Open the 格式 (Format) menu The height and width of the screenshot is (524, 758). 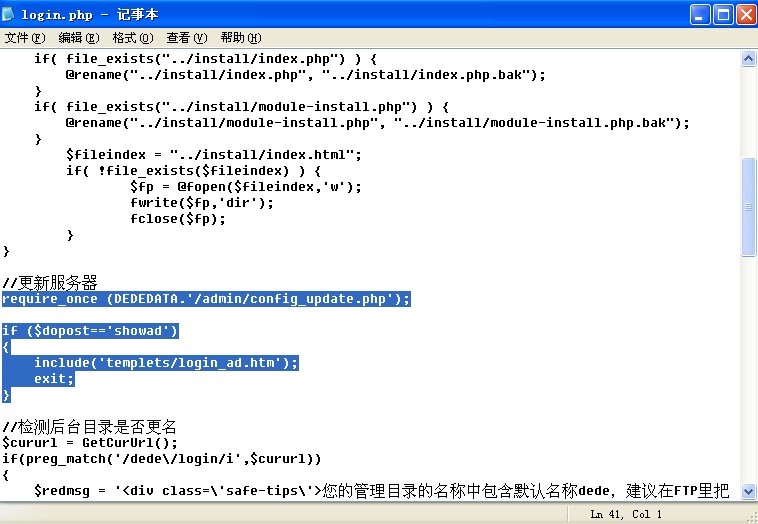pyautogui.click(x=132, y=38)
